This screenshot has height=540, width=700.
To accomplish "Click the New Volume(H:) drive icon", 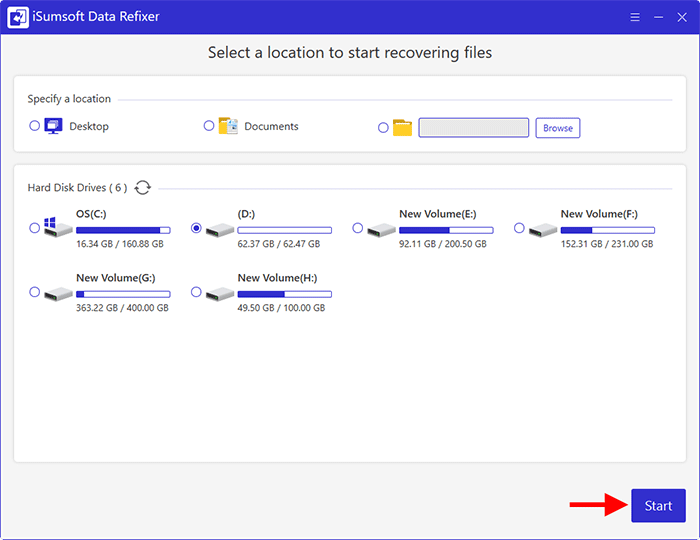I will [x=220, y=294].
